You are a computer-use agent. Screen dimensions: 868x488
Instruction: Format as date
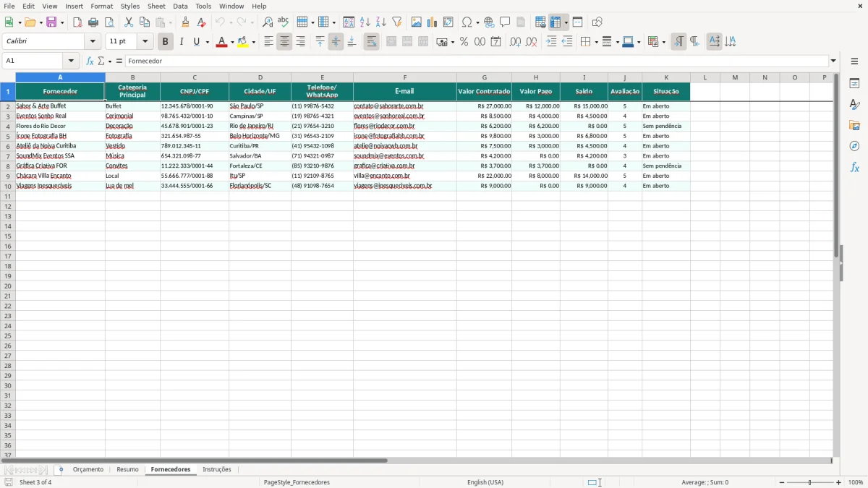(x=495, y=42)
